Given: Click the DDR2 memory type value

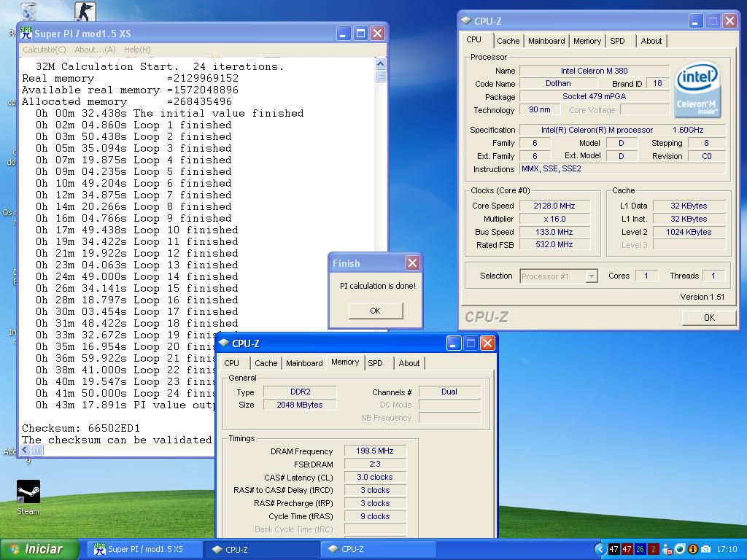Looking at the screenshot, I should tap(300, 392).
